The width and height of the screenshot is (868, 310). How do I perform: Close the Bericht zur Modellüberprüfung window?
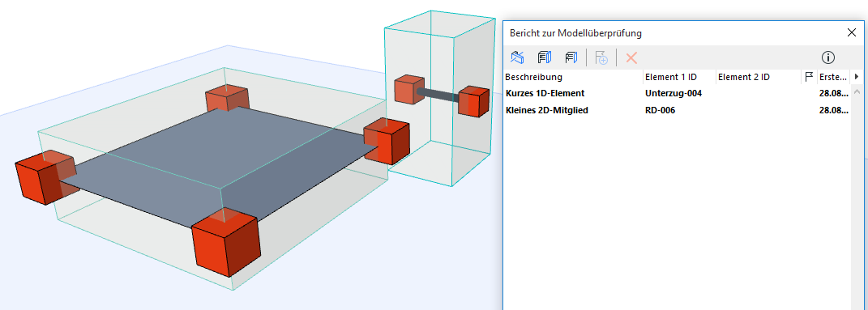(x=852, y=32)
